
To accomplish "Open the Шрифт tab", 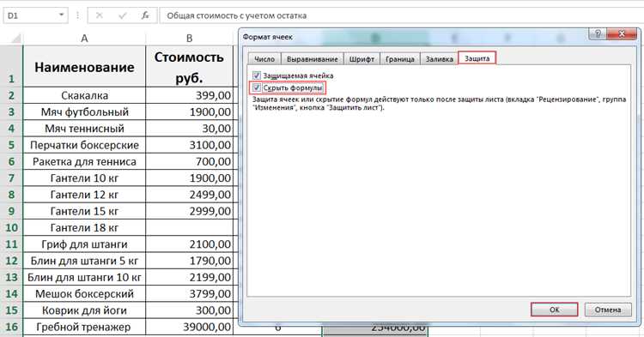I will (x=361, y=59).
